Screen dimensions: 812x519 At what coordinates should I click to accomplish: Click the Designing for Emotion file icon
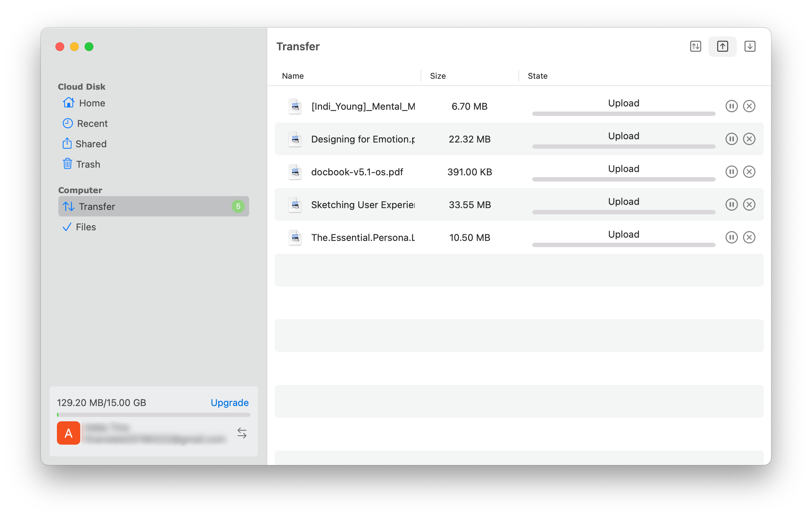(x=295, y=139)
